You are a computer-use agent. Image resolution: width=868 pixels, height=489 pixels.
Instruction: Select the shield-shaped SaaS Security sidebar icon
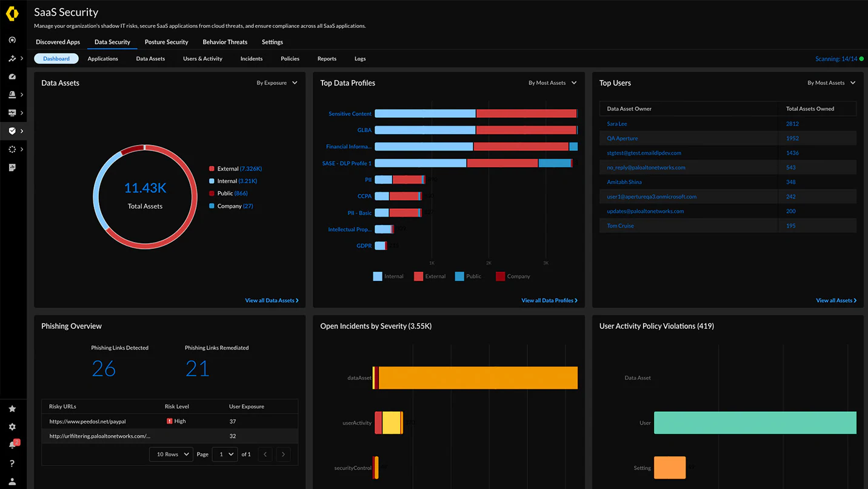12,130
